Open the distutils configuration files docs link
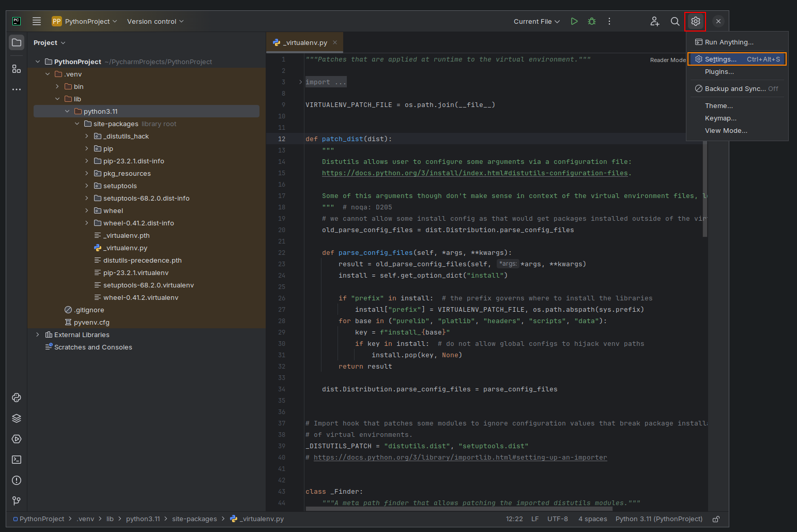The image size is (797, 532). pyautogui.click(x=474, y=173)
